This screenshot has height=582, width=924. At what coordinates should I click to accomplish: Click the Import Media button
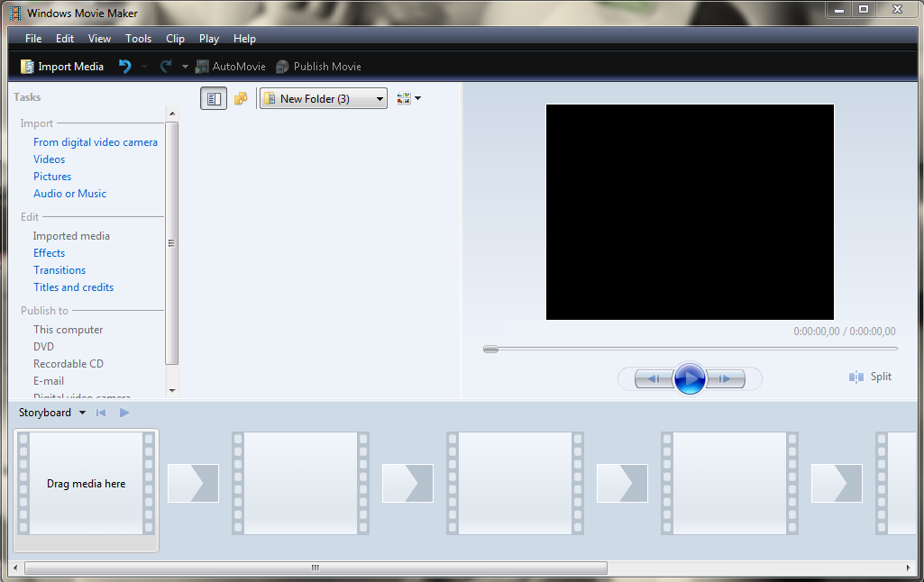pos(62,67)
